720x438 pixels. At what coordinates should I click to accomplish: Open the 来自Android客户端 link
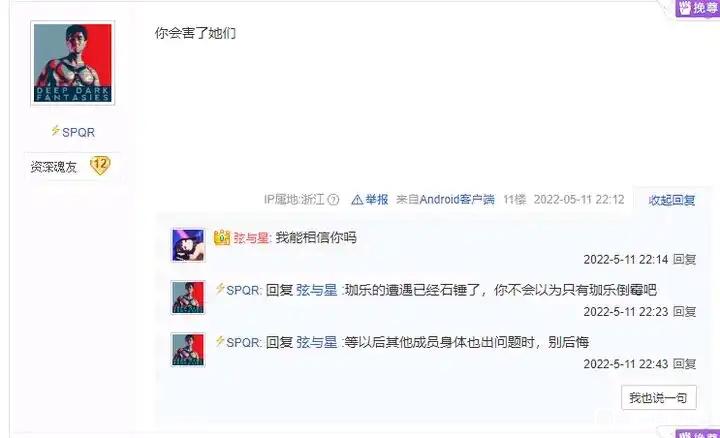coord(445,199)
